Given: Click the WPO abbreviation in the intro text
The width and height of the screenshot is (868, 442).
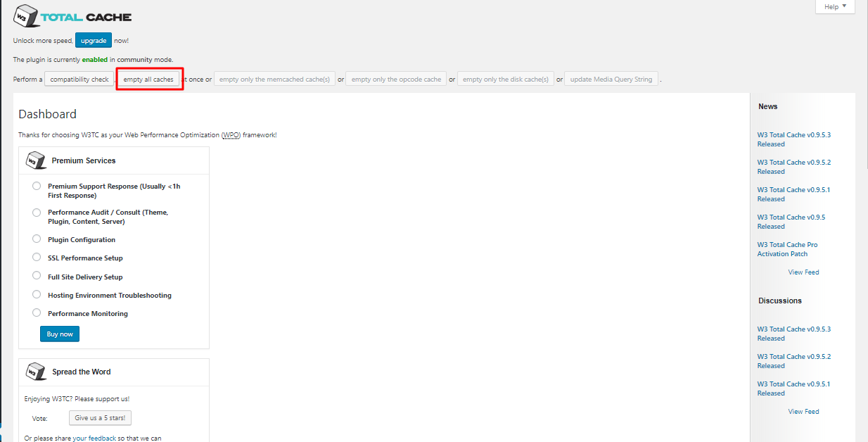Looking at the screenshot, I should click(231, 134).
